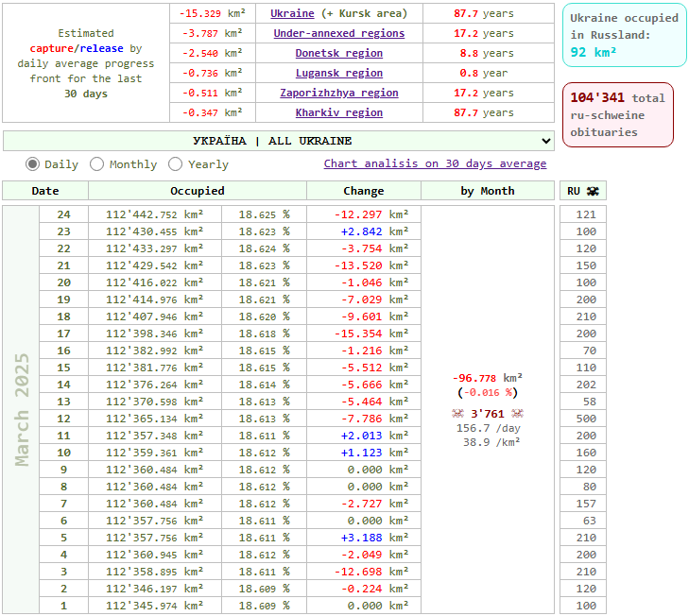Open the Ukraine link
The height and width of the screenshot is (616, 689).
coord(292,13)
